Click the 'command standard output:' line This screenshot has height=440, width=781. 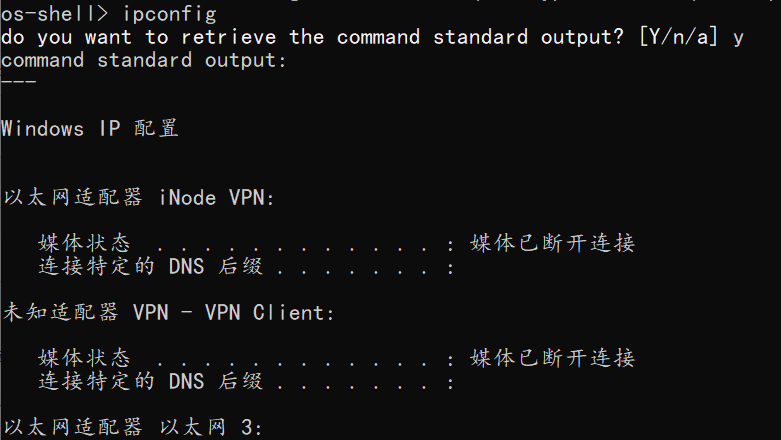coord(144,60)
